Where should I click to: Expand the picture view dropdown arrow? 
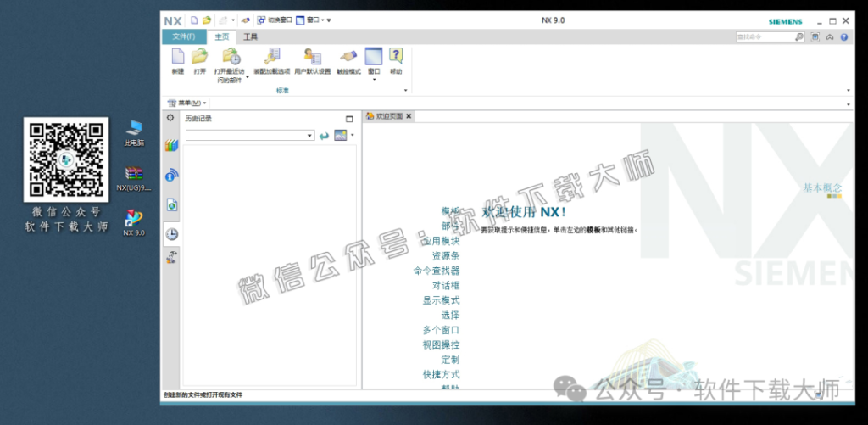pyautogui.click(x=352, y=135)
